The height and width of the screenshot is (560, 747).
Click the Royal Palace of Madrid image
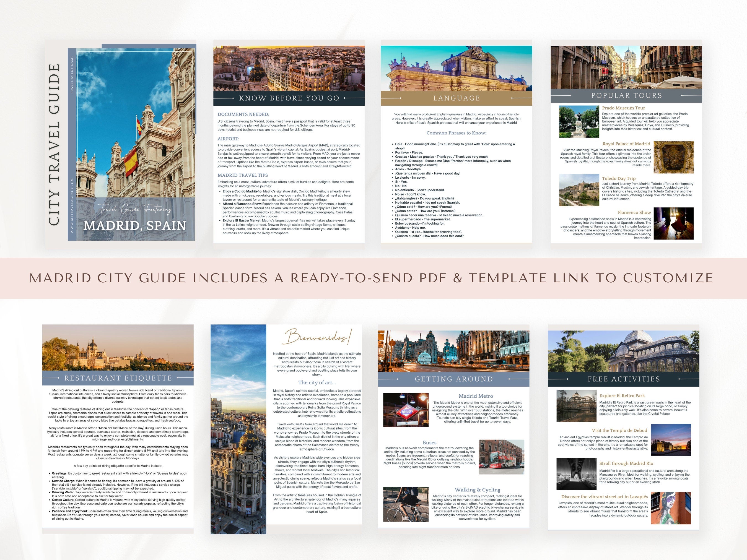673,157
